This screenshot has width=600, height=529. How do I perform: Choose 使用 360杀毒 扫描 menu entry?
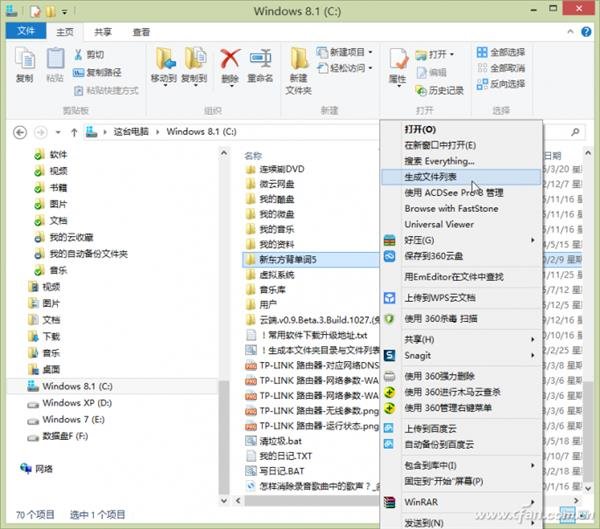461,318
